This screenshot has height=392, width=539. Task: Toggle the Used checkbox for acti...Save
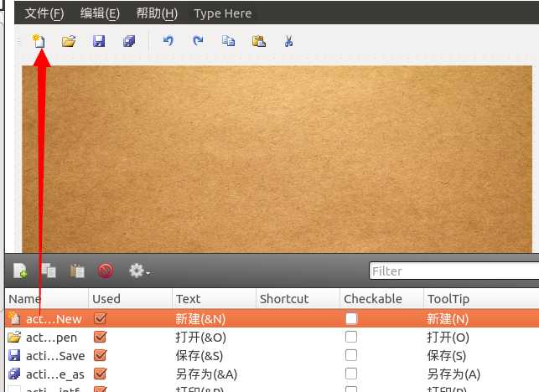coord(100,355)
